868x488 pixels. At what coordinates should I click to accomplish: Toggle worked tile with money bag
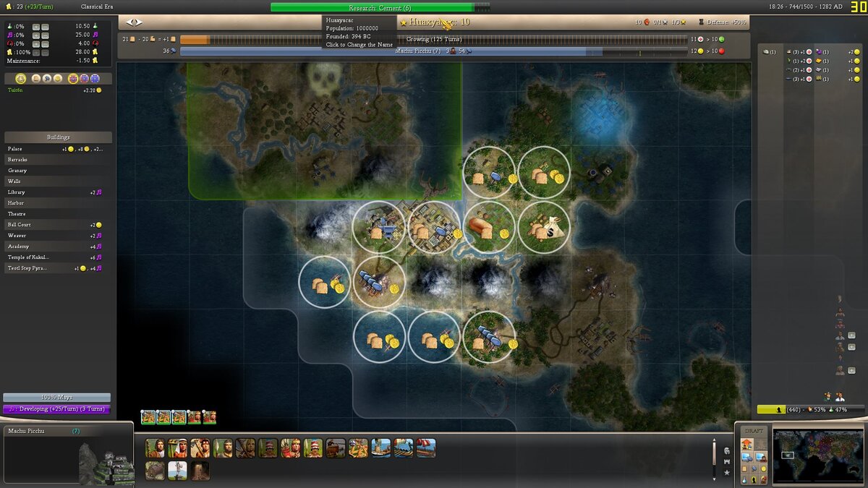click(x=544, y=228)
